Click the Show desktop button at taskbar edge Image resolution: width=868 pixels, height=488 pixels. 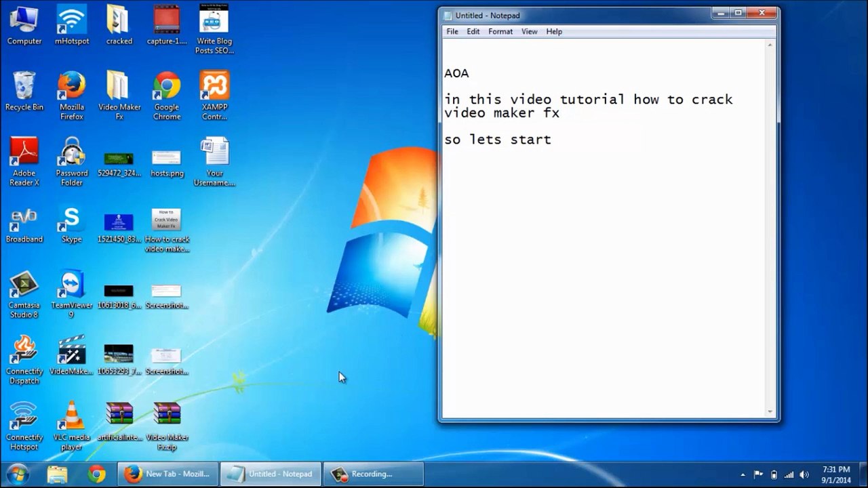tap(863, 474)
